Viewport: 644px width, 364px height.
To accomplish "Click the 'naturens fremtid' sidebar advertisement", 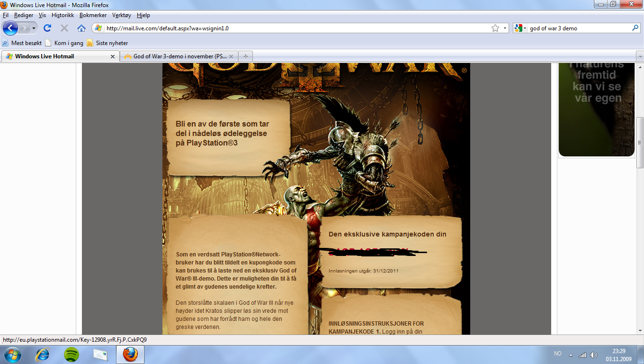I will click(596, 109).
